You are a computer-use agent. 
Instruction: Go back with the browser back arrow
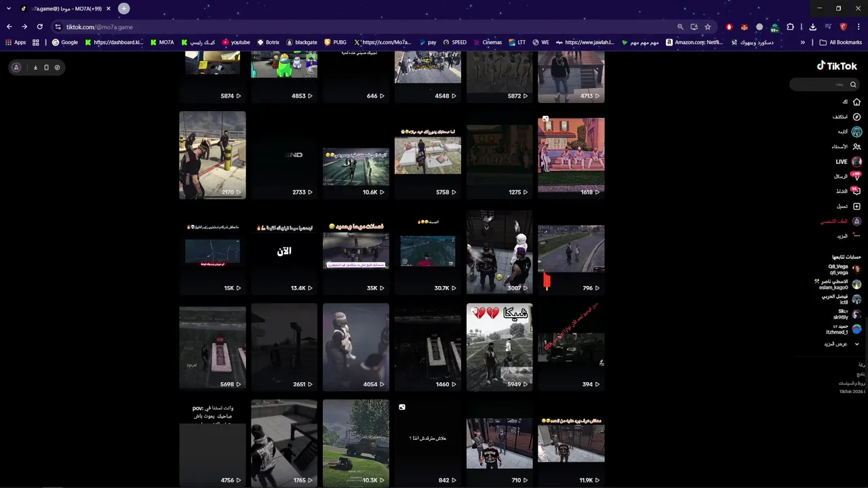click(9, 26)
